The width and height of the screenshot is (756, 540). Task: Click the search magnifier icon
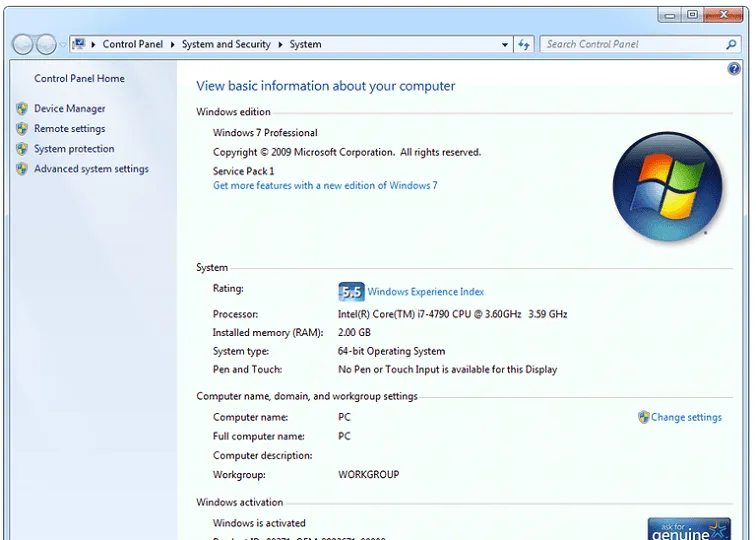[x=731, y=44]
